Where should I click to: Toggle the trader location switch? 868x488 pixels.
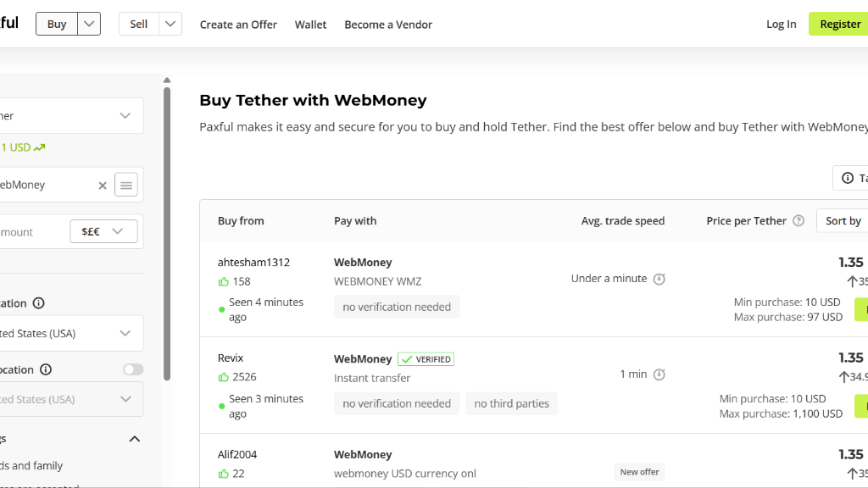[x=133, y=369]
